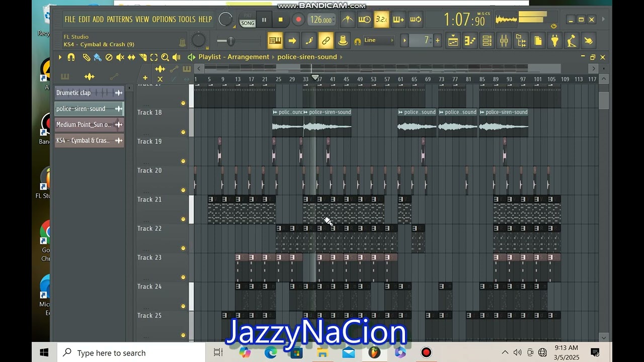
Task: Stop playback with transport button
Action: [281, 20]
